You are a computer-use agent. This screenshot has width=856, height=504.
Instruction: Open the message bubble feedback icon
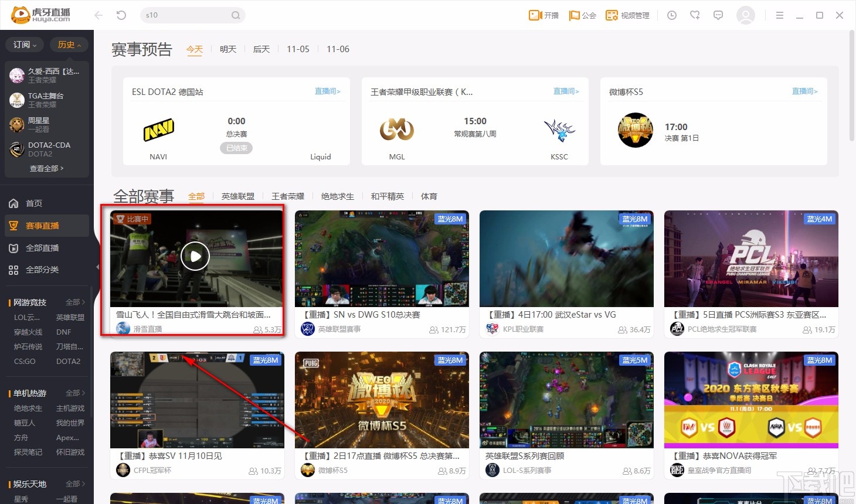[718, 15]
